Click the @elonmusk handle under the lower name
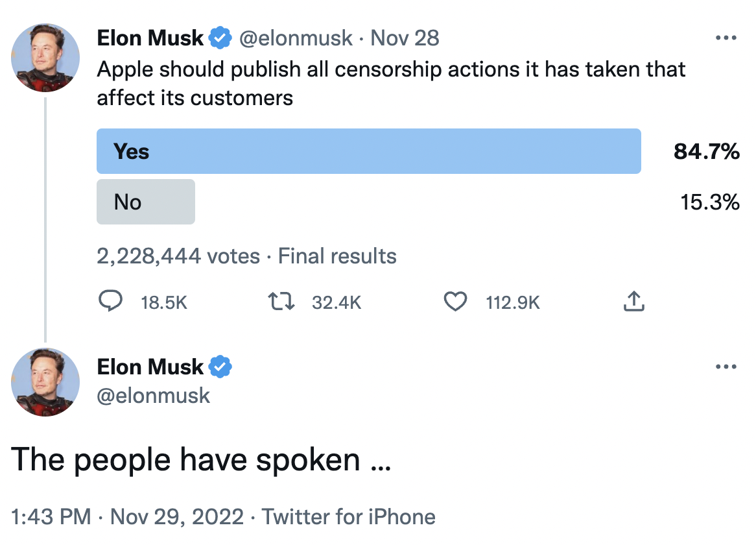 pyautogui.click(x=153, y=396)
